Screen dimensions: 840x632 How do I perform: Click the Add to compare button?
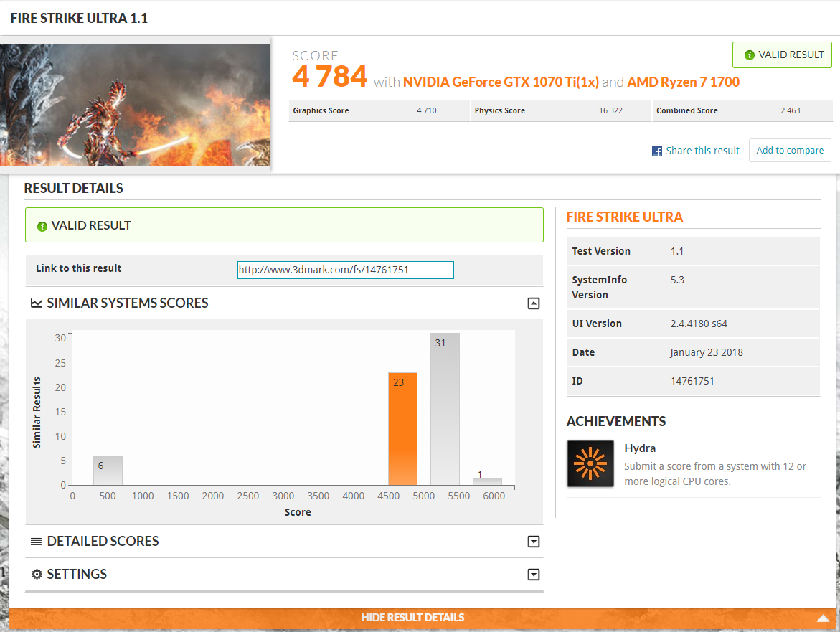click(x=790, y=151)
